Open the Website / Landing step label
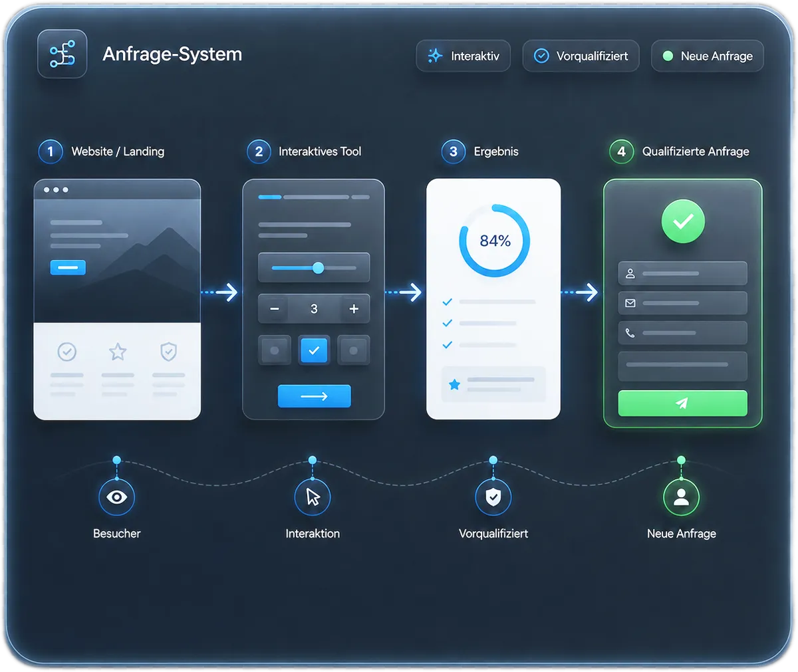 pyautogui.click(x=118, y=152)
